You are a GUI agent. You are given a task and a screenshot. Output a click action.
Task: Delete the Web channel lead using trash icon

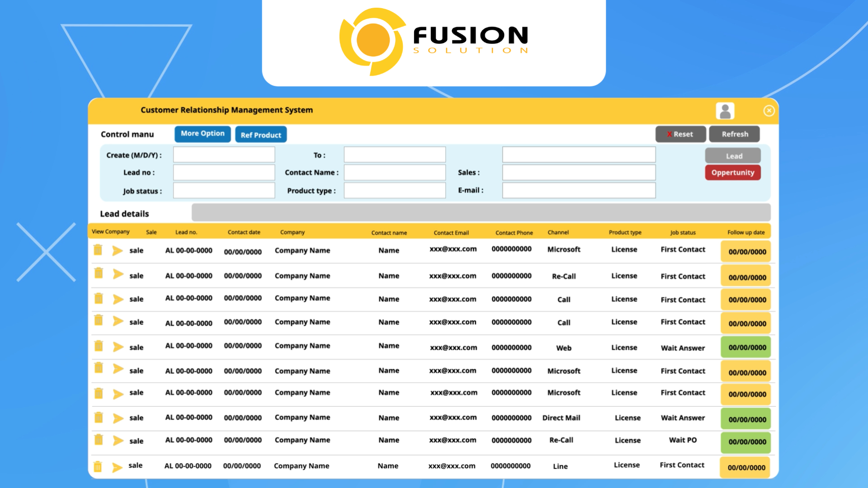[x=99, y=346]
